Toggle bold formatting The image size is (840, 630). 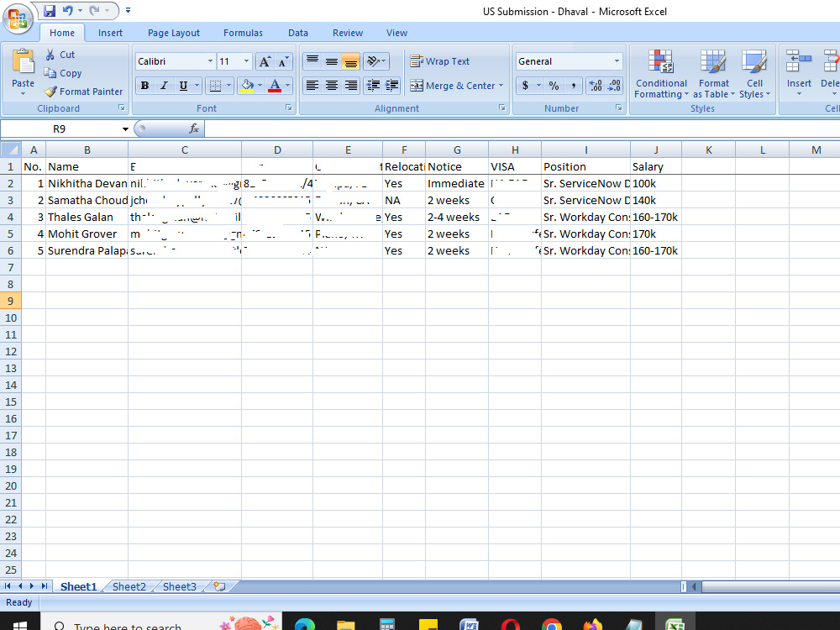(x=144, y=86)
